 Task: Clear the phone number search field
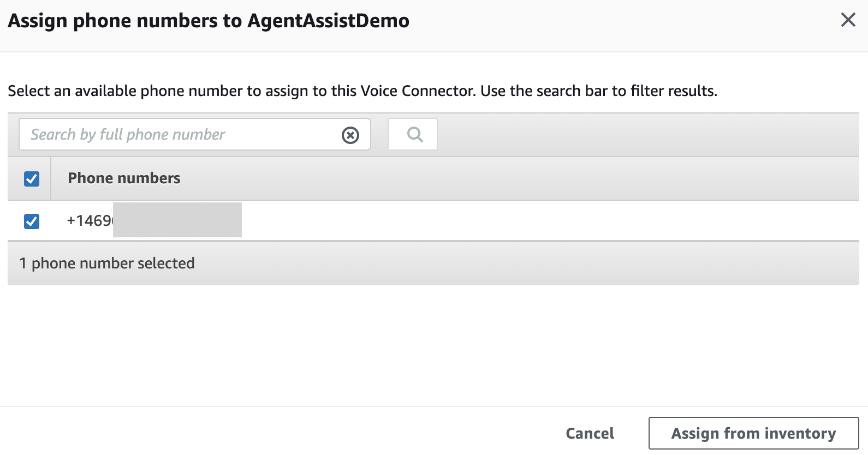tap(350, 135)
